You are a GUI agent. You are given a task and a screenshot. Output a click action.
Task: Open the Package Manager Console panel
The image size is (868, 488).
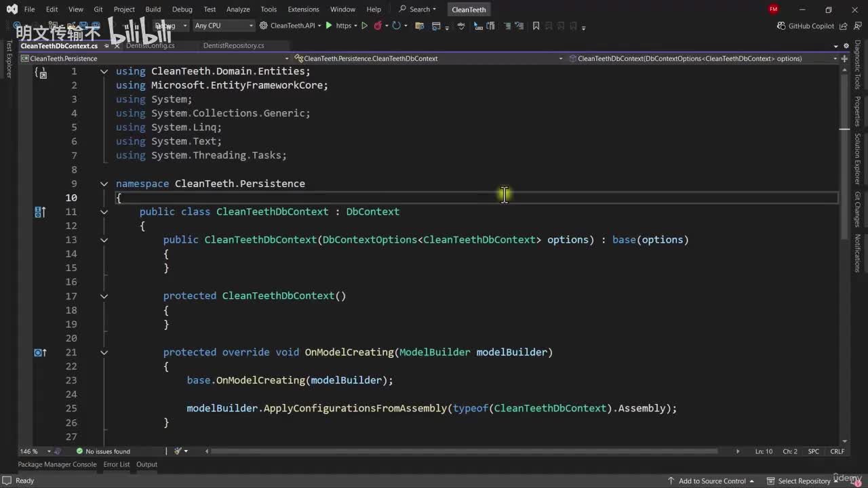click(57, 464)
